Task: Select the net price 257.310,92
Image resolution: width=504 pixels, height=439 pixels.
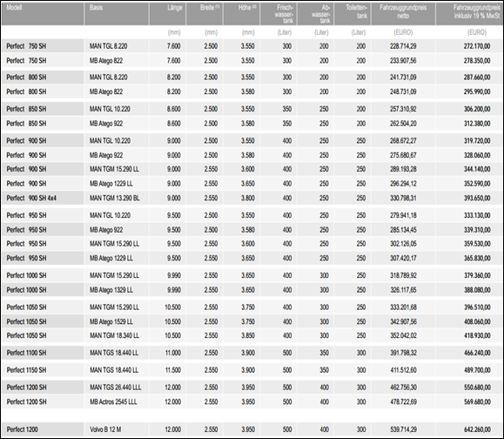Action: coord(403,109)
